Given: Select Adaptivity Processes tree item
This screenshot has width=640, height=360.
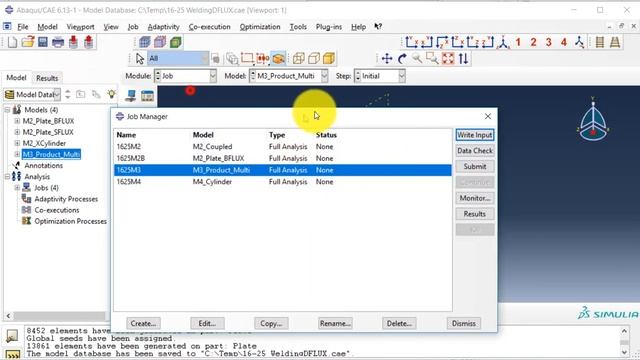Looking at the screenshot, I should pyautogui.click(x=66, y=199).
